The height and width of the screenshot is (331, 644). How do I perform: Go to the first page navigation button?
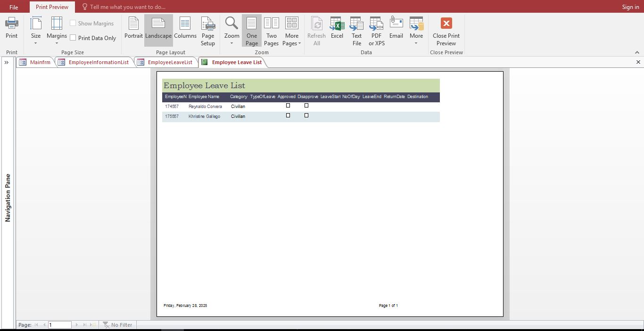click(x=36, y=325)
